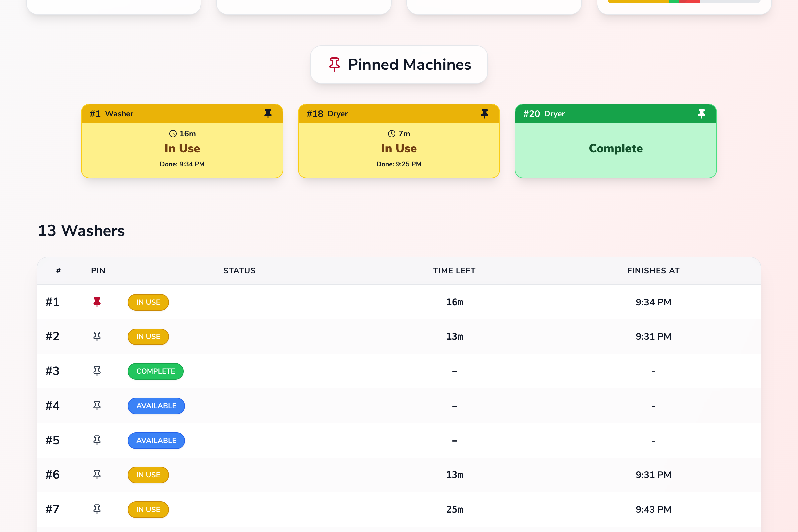Toggle the red pin for washer #1 row
The width and height of the screenshot is (798, 532).
[97, 302]
